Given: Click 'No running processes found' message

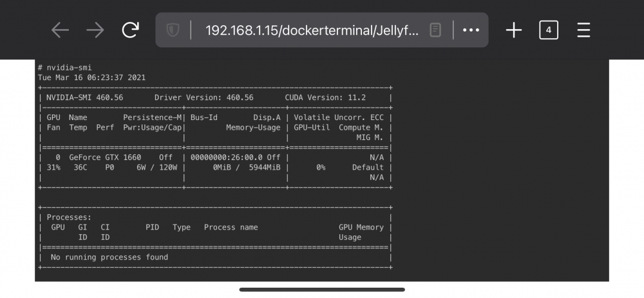Looking at the screenshot, I should point(109,257).
